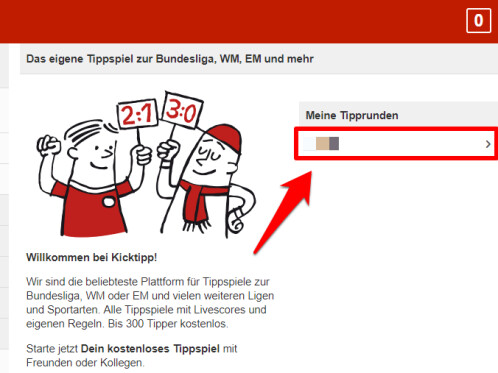This screenshot has width=498, height=373.
Task: Click the raised fist of the left fan
Action: click(x=49, y=145)
